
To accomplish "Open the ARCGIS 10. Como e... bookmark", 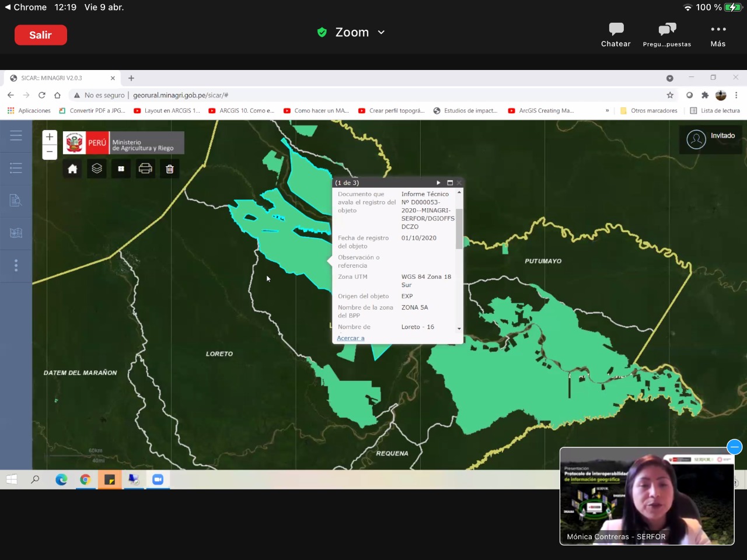I will point(242,111).
